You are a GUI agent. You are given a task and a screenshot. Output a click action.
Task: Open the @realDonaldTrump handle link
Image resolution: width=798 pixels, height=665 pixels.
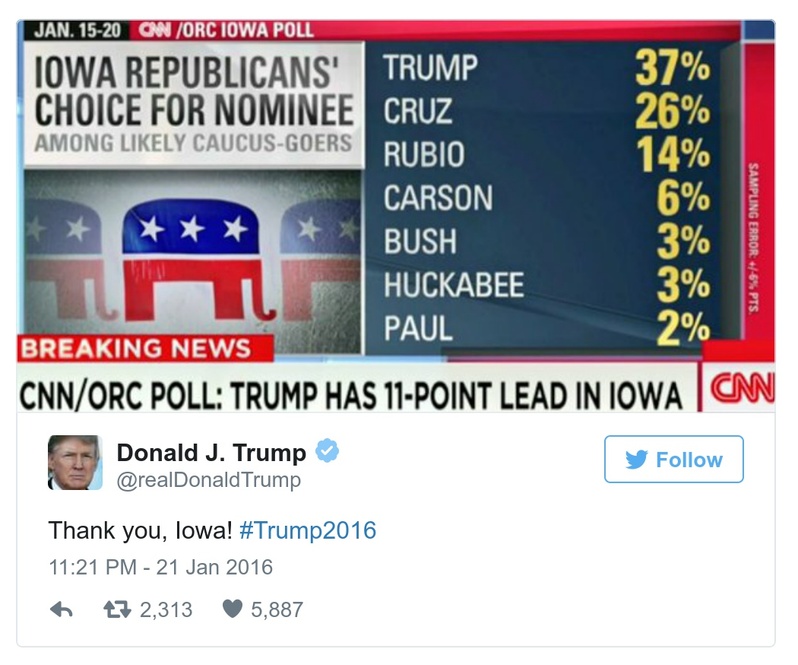[x=209, y=481]
